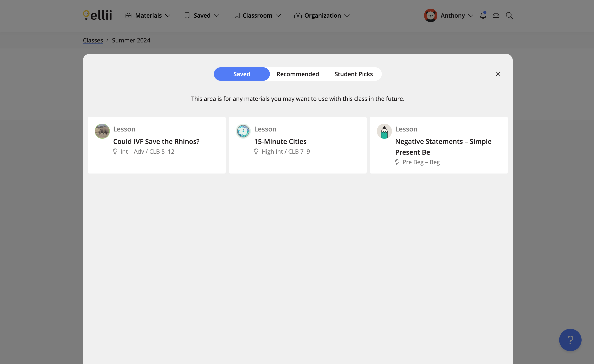This screenshot has width=594, height=364.
Task: Click the clock thumbnail for 15-Minute Cities
Action: [x=243, y=131]
